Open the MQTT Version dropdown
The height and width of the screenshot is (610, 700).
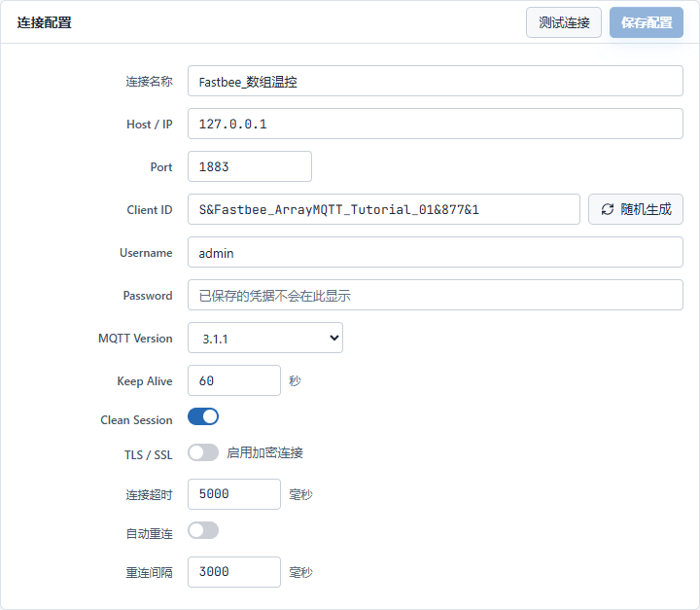click(265, 338)
